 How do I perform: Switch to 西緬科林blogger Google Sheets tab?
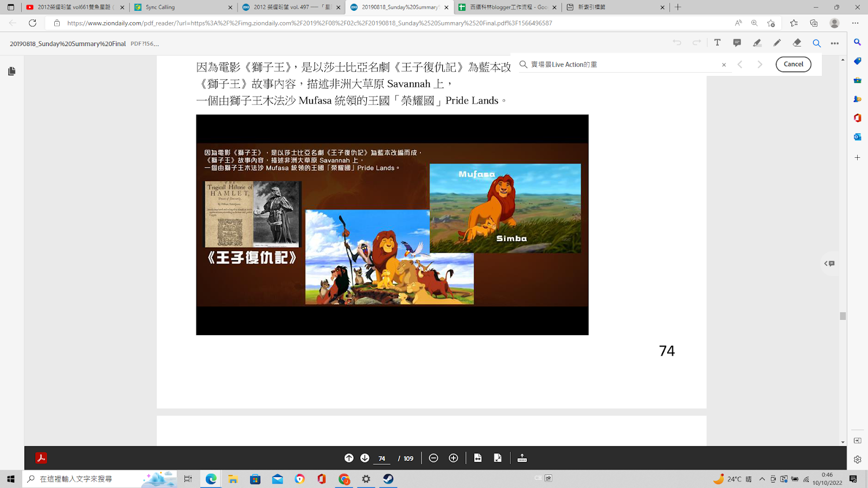507,7
